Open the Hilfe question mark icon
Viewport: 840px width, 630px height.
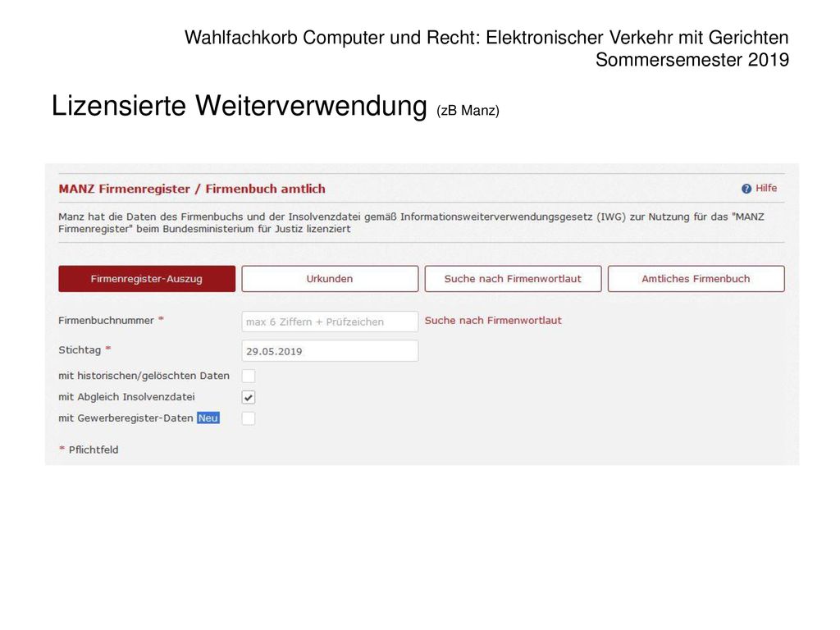coord(746,189)
